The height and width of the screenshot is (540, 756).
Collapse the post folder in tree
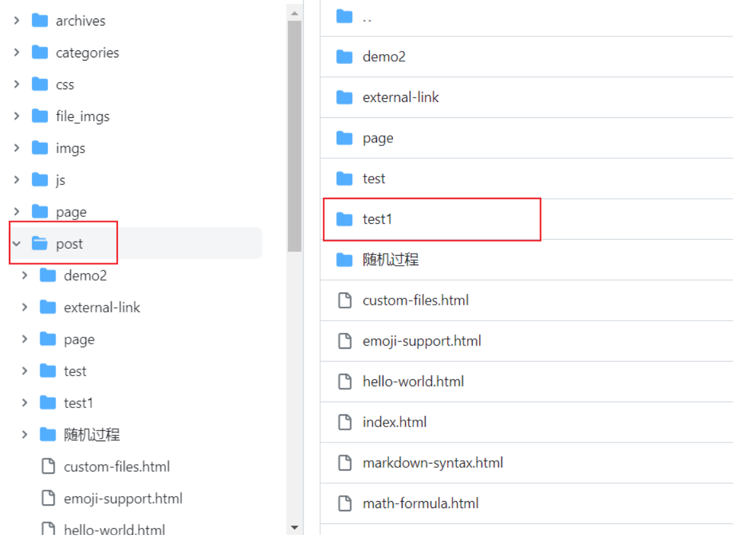(17, 244)
